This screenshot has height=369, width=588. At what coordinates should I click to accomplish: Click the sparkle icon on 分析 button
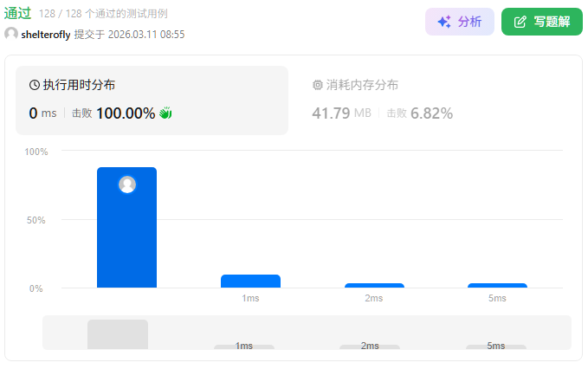(x=444, y=23)
